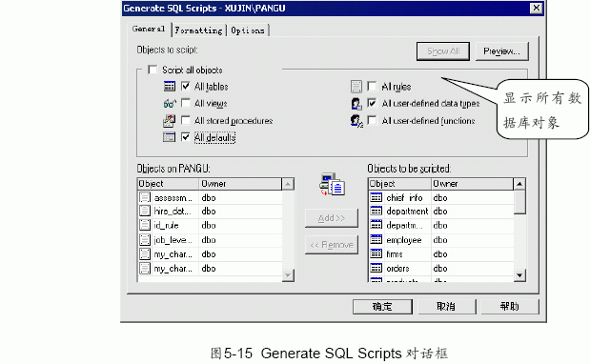Open the Options tab
This screenshot has width=590, height=364.
(248, 30)
